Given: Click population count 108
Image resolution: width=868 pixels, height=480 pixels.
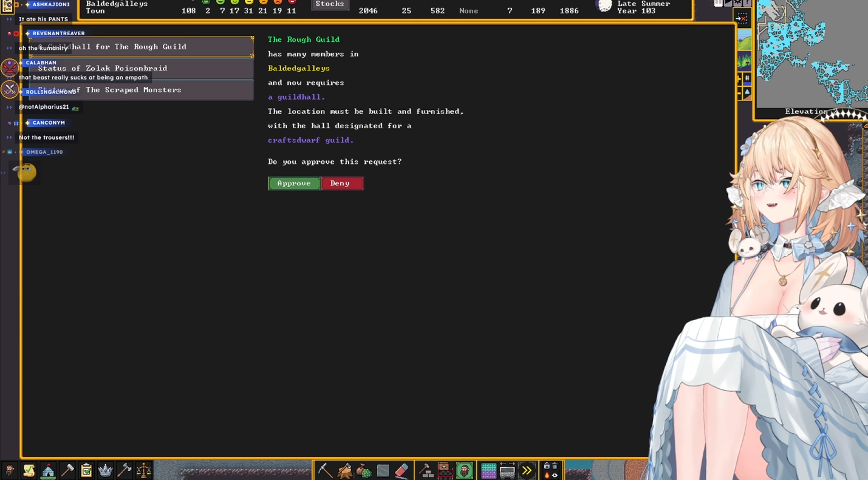Looking at the screenshot, I should coord(189,11).
